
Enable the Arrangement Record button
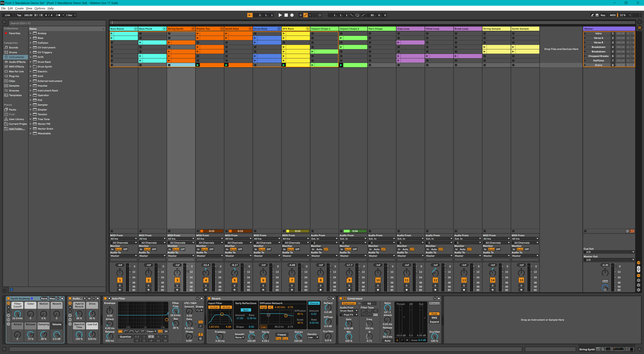coord(291,15)
